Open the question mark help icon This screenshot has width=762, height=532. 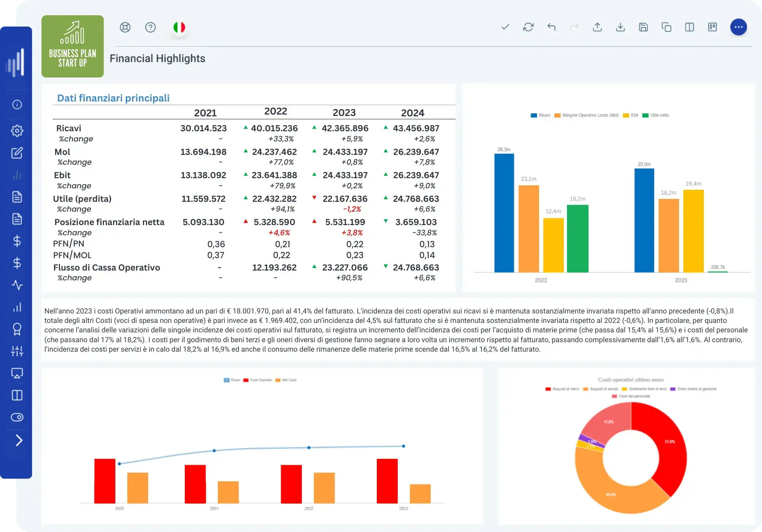[x=150, y=27]
